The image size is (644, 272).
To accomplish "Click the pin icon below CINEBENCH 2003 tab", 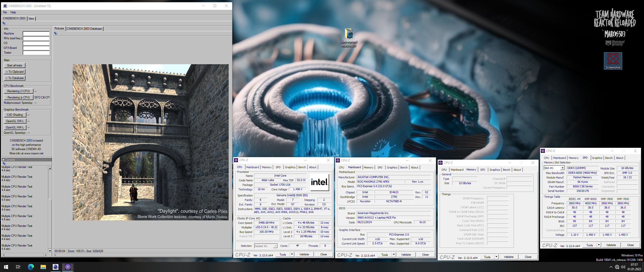I will (4, 23).
